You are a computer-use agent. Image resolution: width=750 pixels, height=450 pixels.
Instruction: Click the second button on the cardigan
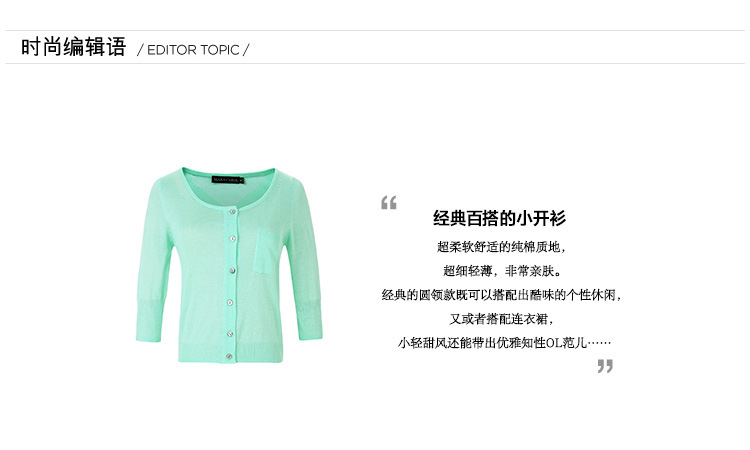pos(232,239)
